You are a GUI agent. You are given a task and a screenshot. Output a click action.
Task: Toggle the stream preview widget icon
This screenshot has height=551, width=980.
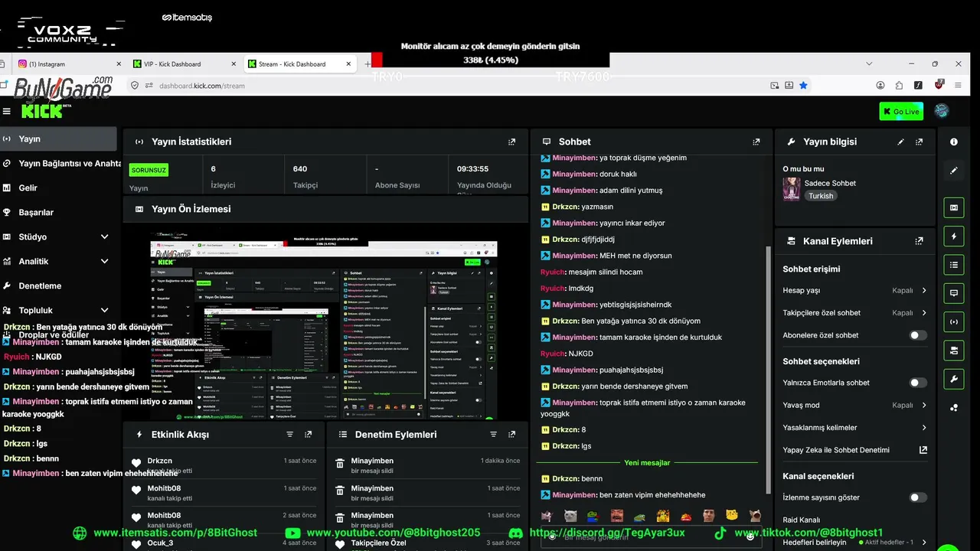click(954, 207)
